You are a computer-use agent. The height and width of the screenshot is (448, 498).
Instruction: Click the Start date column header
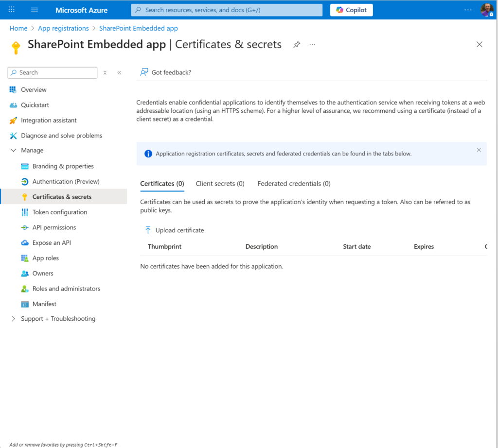point(356,246)
